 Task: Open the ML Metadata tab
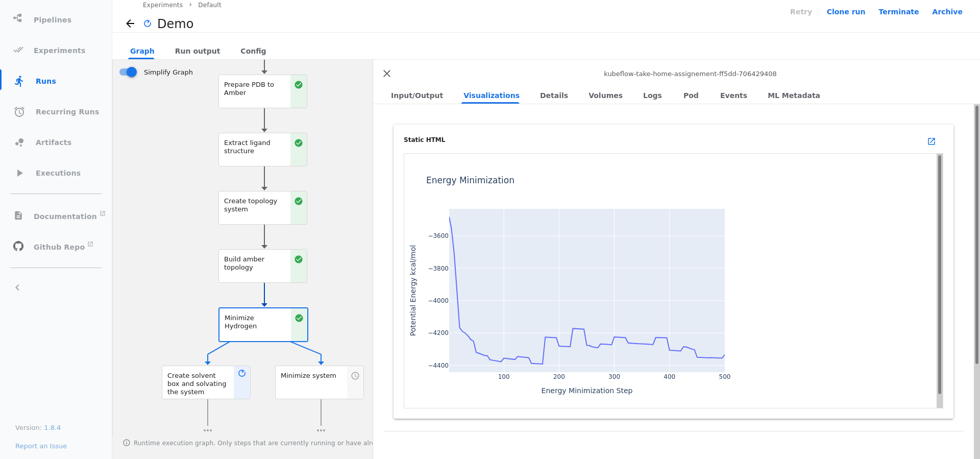point(794,95)
